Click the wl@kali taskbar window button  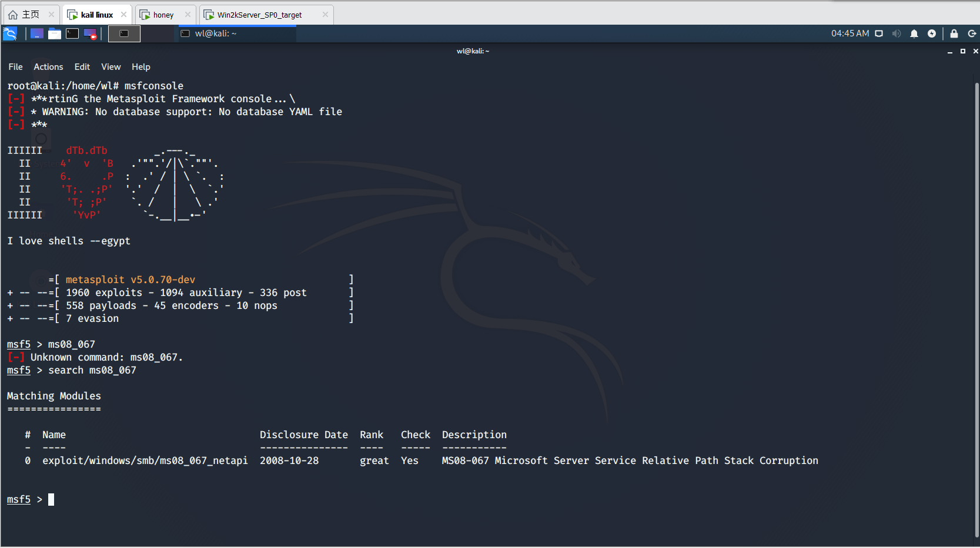(238, 33)
